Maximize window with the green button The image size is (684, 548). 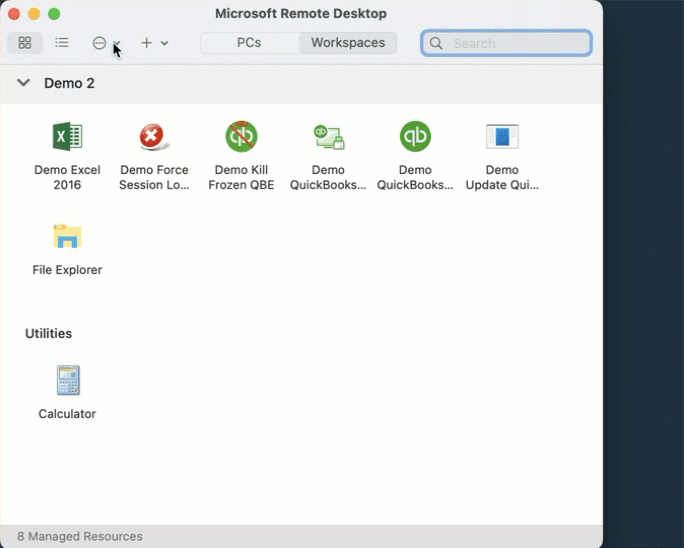pos(54,14)
